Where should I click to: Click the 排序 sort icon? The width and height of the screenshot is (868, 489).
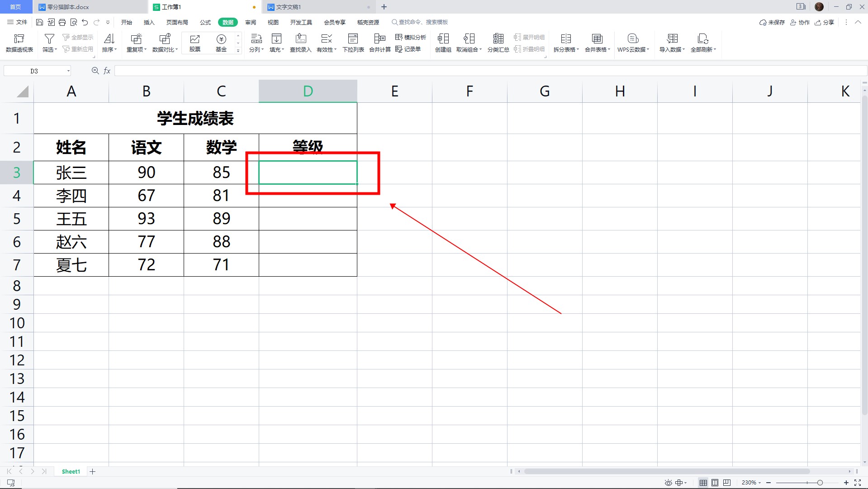tap(109, 39)
